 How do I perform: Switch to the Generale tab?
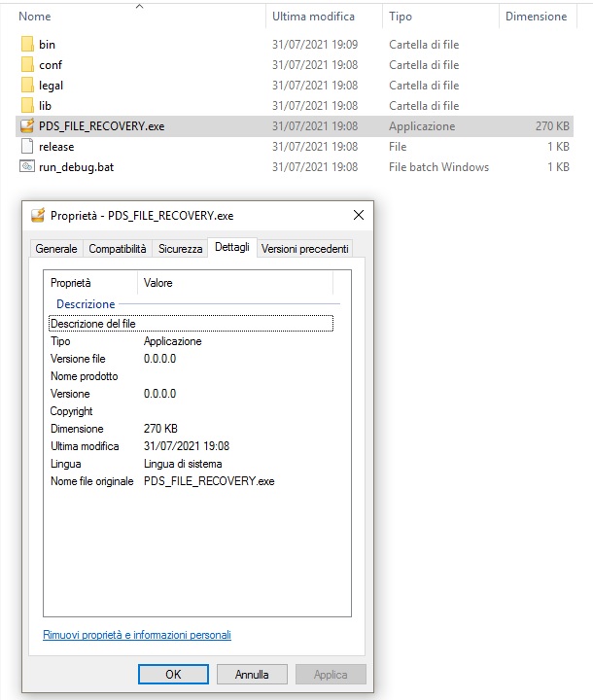coord(56,249)
